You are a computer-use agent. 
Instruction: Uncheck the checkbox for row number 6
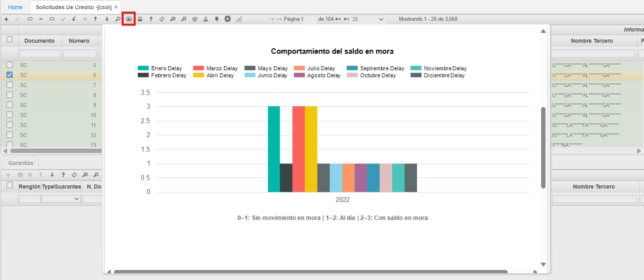pos(10,75)
